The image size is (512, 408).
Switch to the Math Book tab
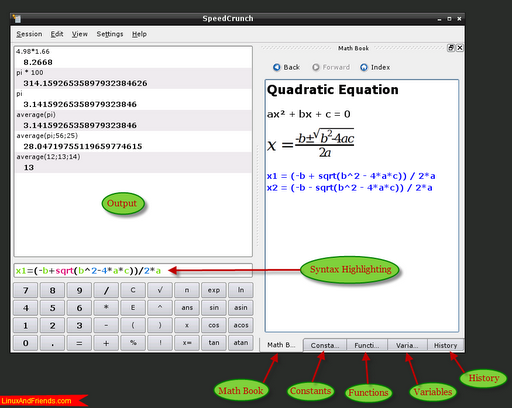coord(281,345)
